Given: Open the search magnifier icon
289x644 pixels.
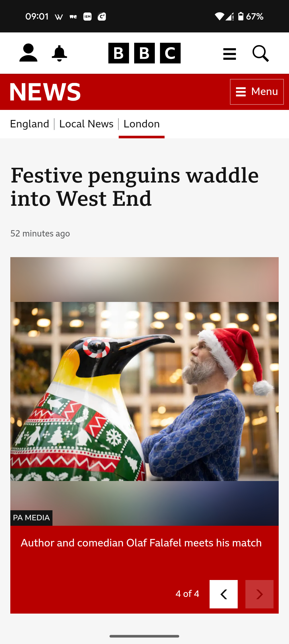Looking at the screenshot, I should (261, 53).
